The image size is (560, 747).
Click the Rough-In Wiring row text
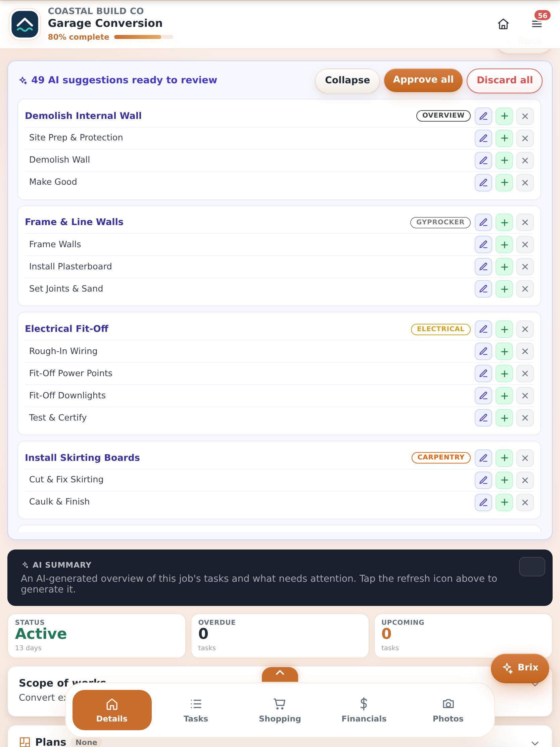[x=63, y=351]
